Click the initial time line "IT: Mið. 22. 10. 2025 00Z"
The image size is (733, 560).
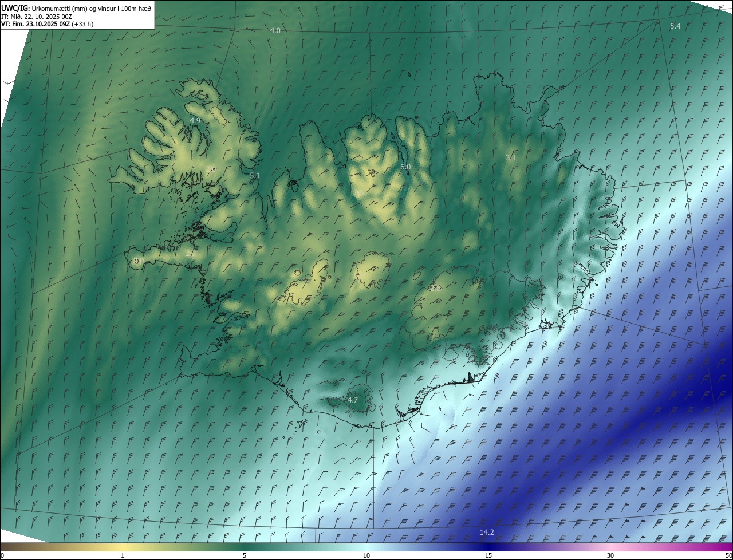coord(37,16)
